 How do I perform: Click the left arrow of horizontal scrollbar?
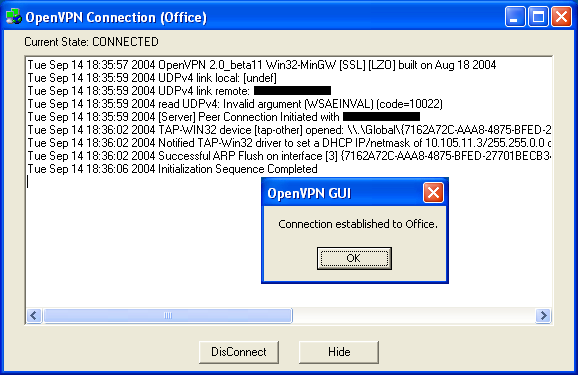(34, 316)
